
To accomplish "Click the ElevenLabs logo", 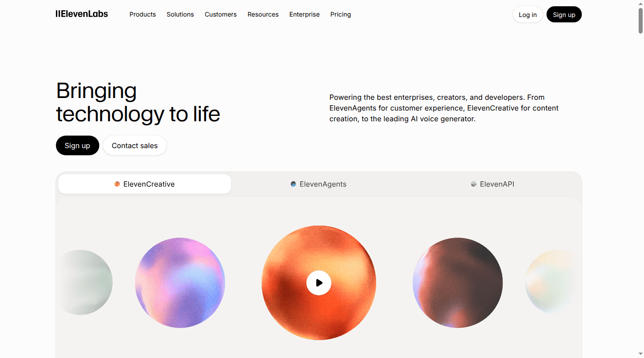I will tap(82, 14).
